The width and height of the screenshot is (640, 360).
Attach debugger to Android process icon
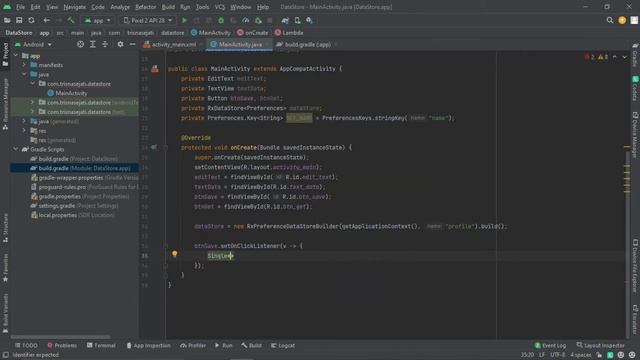[x=258, y=20]
